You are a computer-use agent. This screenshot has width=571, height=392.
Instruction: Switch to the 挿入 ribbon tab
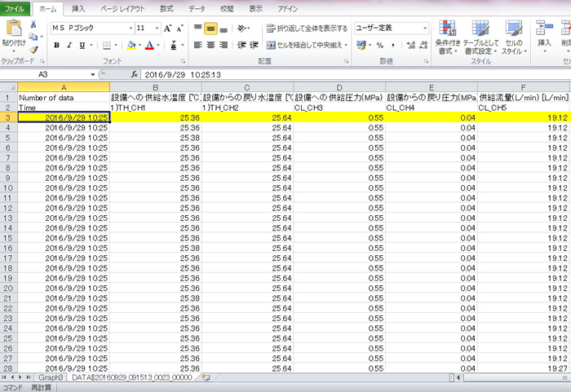(78, 9)
